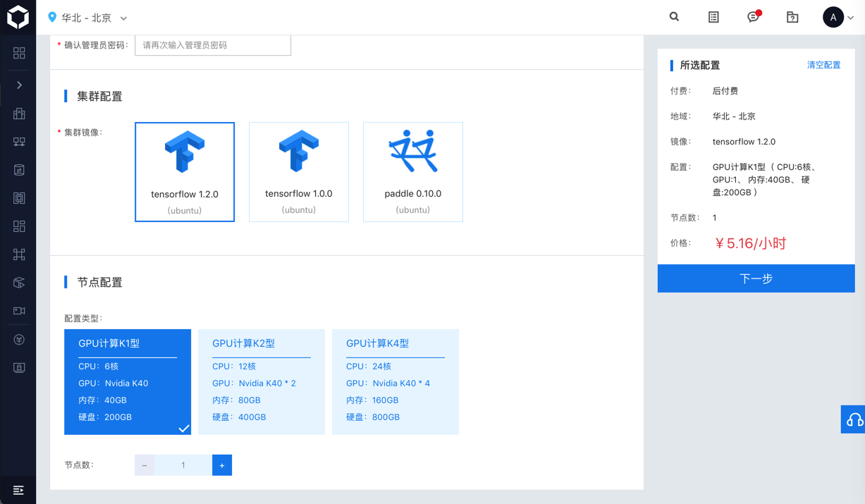Image resolution: width=865 pixels, height=504 pixels.
Task: Click the tensorflow 1.2.0 value in summary panel
Action: click(x=744, y=142)
